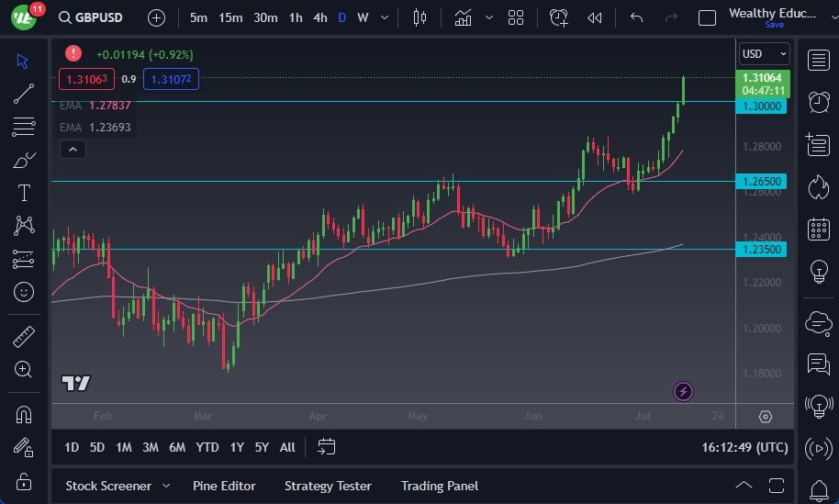This screenshot has height=504, width=839.
Task: Click the replay rewind icon
Action: (595, 17)
